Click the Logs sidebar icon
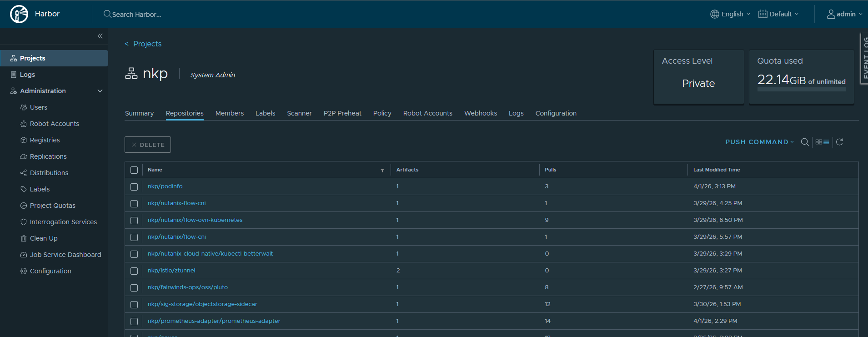 14,75
